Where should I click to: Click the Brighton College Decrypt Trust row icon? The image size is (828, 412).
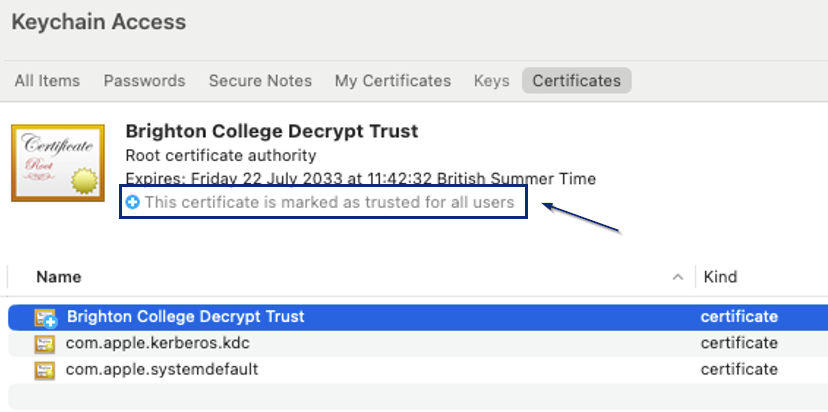tap(45, 317)
